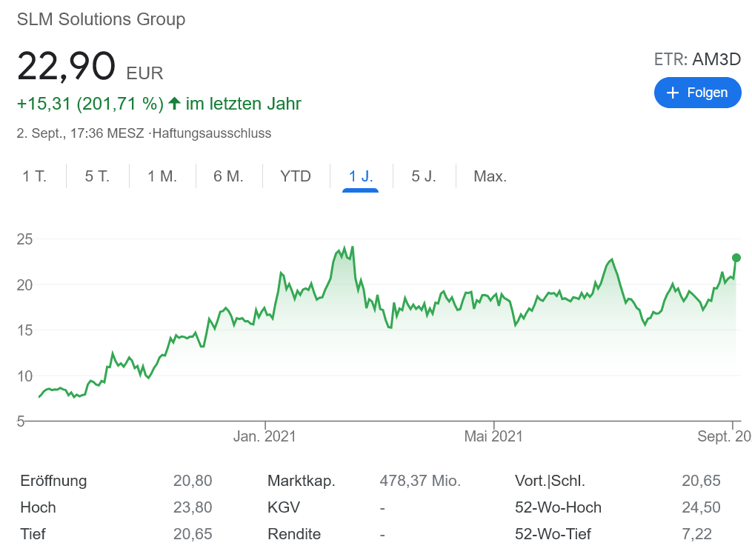The height and width of the screenshot is (560, 752).
Task: Click the current price 22,90
Action: click(67, 67)
